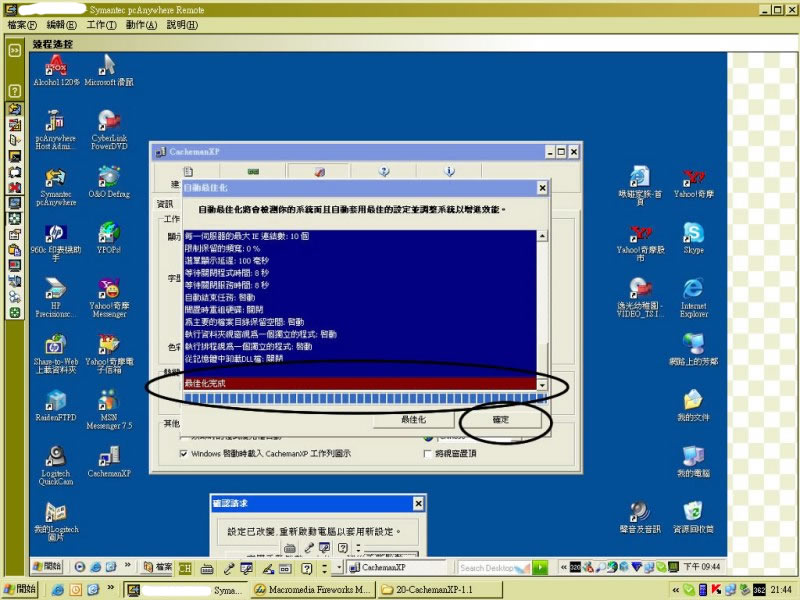Viewport: 800px width, 600px height.
Task: Click the 檔案 button on remote taskbar
Action: click(158, 567)
